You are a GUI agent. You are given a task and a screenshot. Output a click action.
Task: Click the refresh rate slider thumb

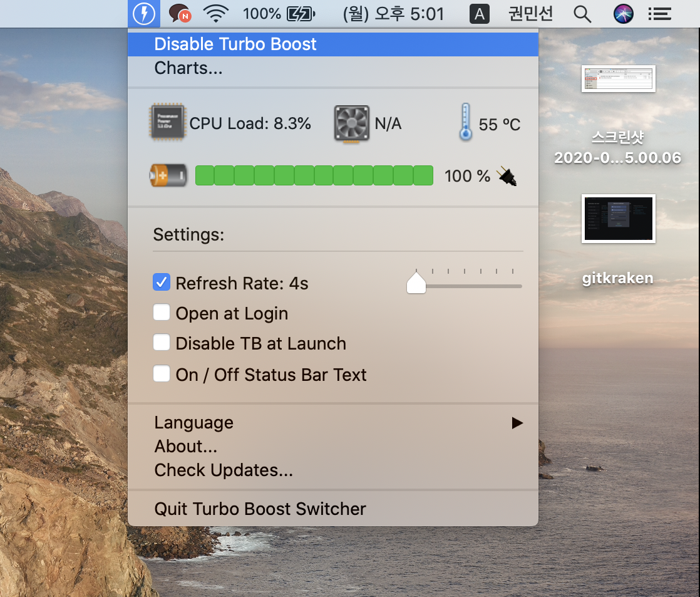click(x=416, y=283)
